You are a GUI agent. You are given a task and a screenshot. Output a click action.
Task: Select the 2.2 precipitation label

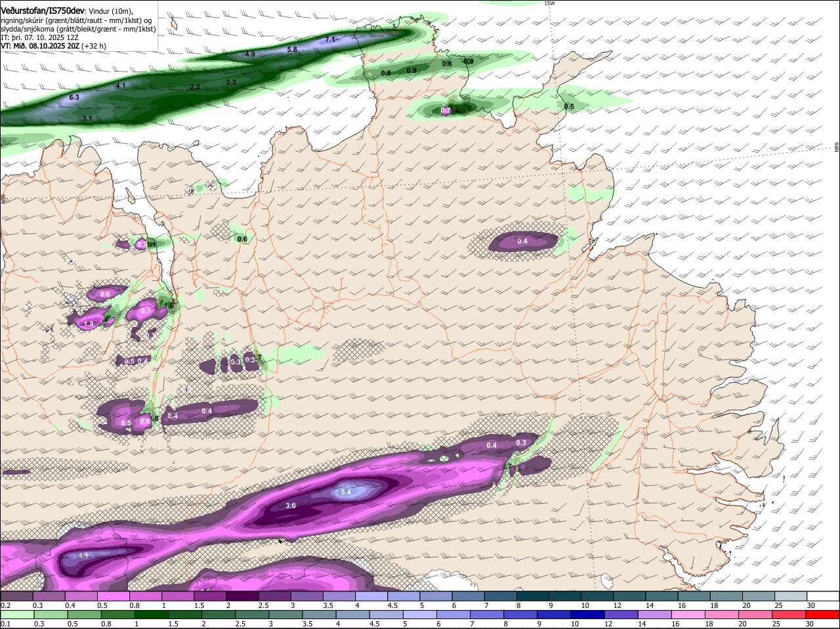195,87
